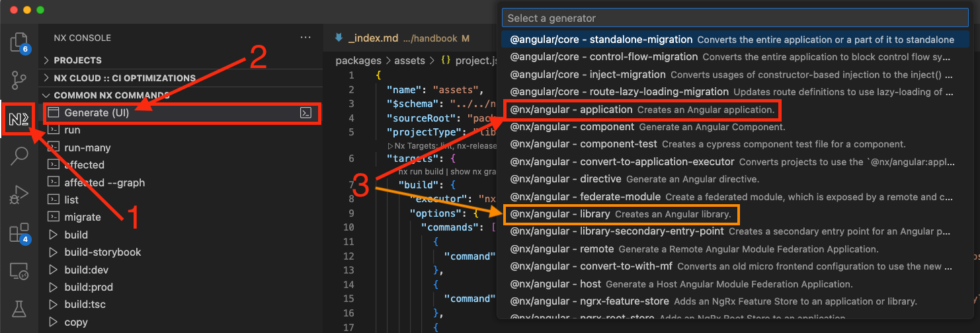Select @angular/core control-flow-migration generator
Screen dimensions: 980x333
(x=735, y=57)
